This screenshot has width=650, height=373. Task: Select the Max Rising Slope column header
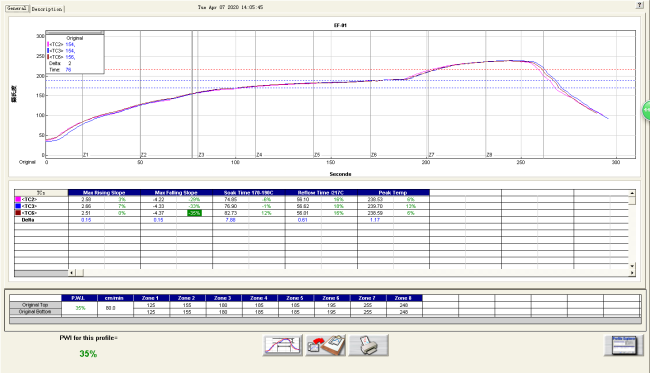[x=104, y=193]
